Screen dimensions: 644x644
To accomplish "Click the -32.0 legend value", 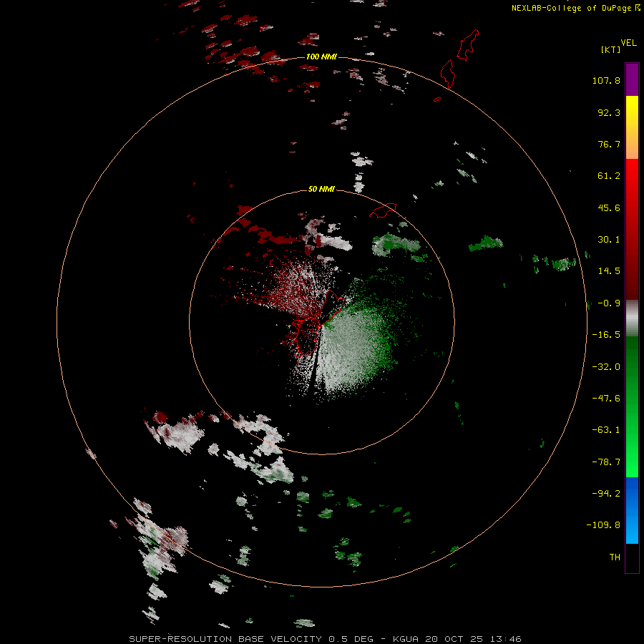I will [606, 367].
